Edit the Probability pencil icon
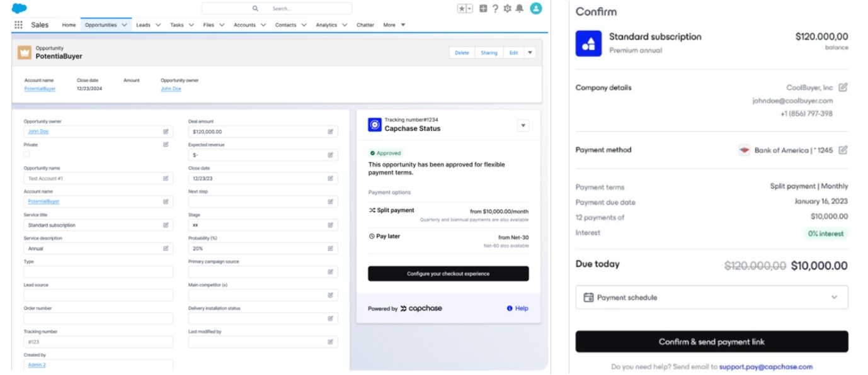This screenshot has height=375, width=868. point(330,248)
